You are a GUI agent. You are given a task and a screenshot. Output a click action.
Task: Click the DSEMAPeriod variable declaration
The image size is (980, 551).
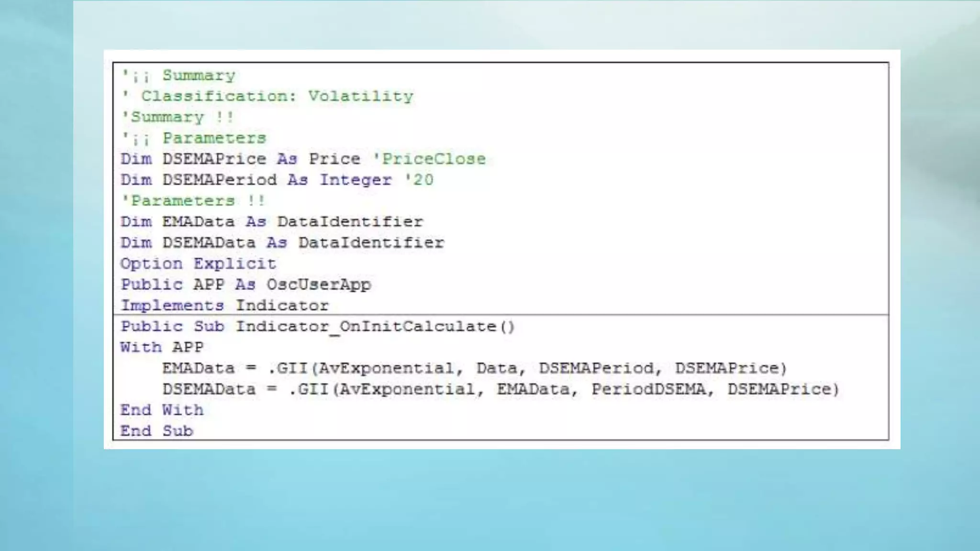219,180
